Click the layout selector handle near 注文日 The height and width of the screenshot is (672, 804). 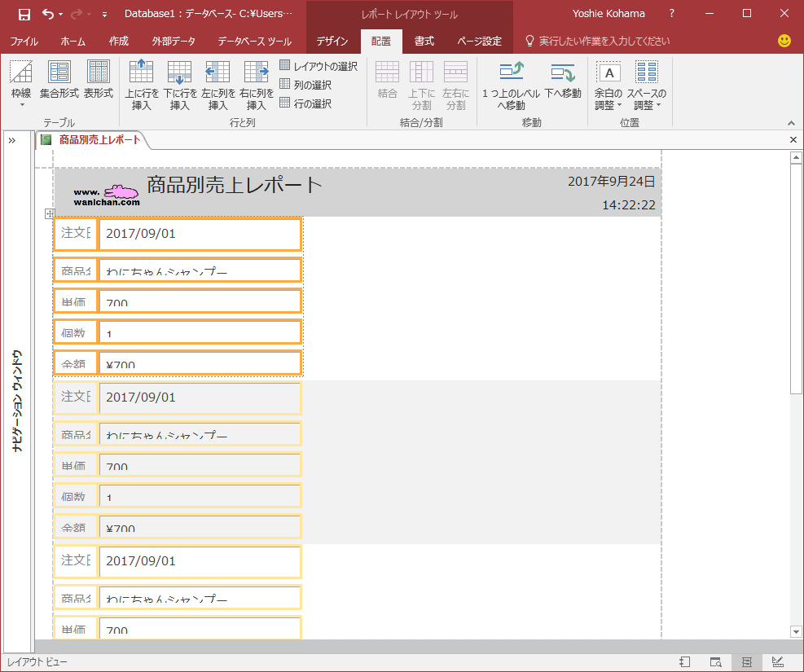point(49,213)
